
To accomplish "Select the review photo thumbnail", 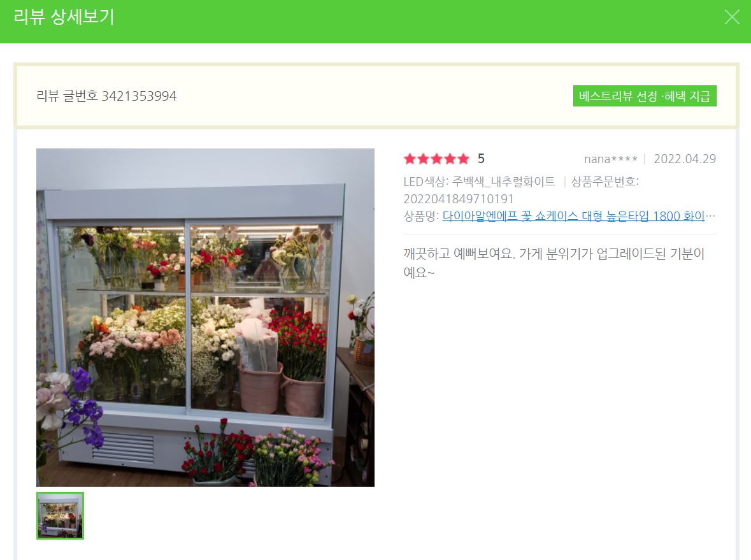I will (x=61, y=515).
